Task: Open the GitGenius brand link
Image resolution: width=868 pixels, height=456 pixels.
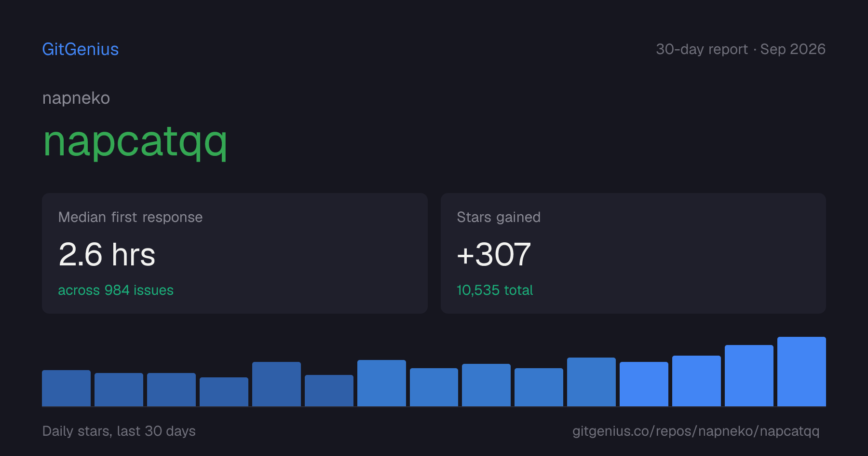Action: click(80, 49)
